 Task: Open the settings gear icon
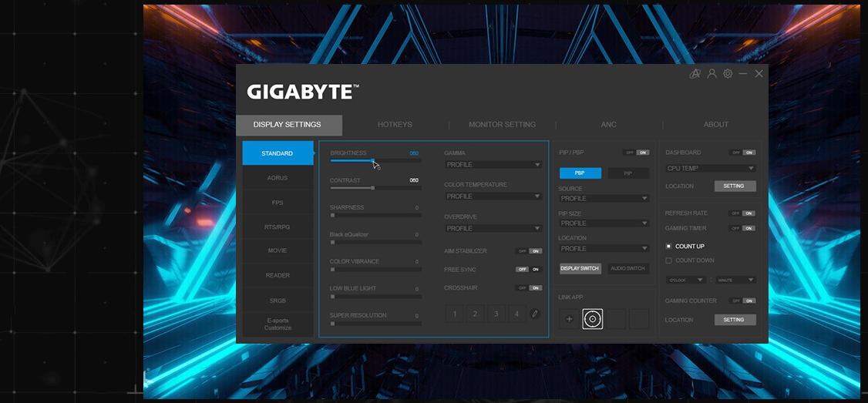pos(728,74)
